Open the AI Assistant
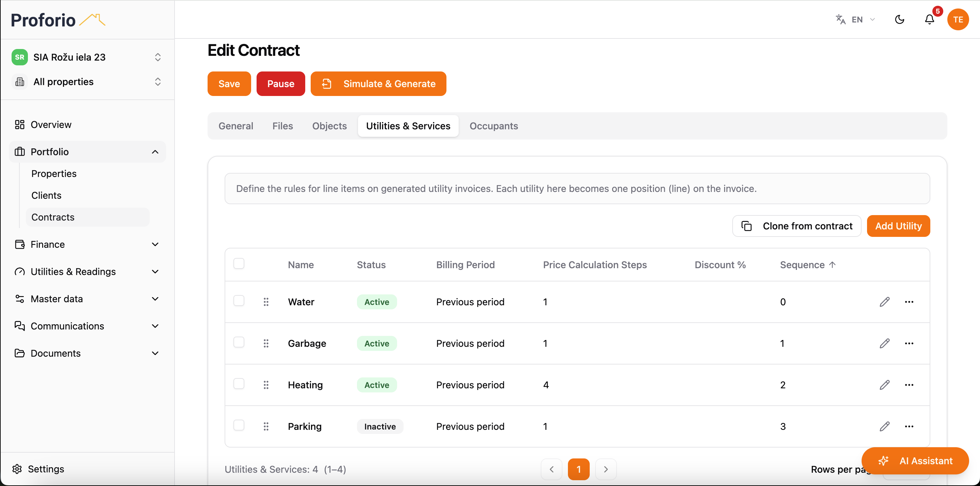The image size is (980, 486). click(915, 461)
